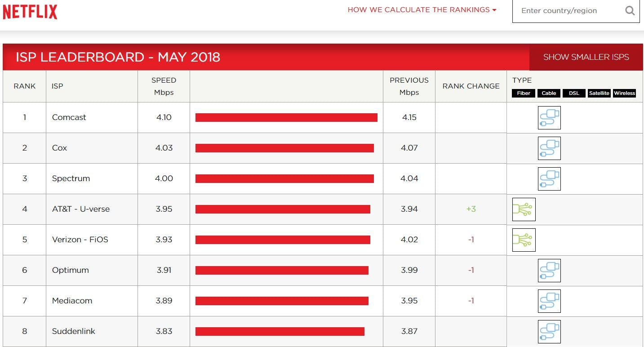
Task: Select the Cable type label
Action: (549, 93)
